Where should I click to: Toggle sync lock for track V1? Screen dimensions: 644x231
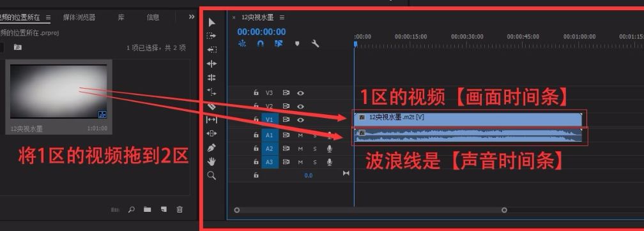pos(286,120)
